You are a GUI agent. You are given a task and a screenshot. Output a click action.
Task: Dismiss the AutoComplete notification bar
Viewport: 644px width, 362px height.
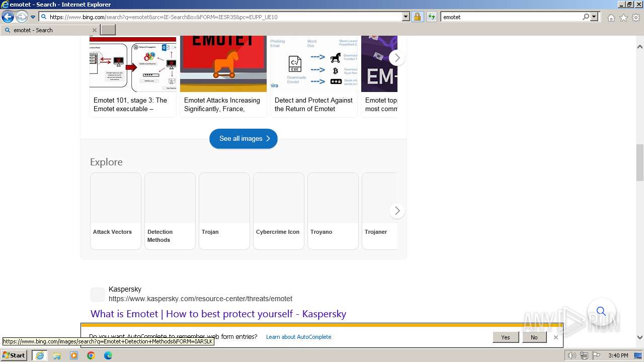tap(556, 337)
